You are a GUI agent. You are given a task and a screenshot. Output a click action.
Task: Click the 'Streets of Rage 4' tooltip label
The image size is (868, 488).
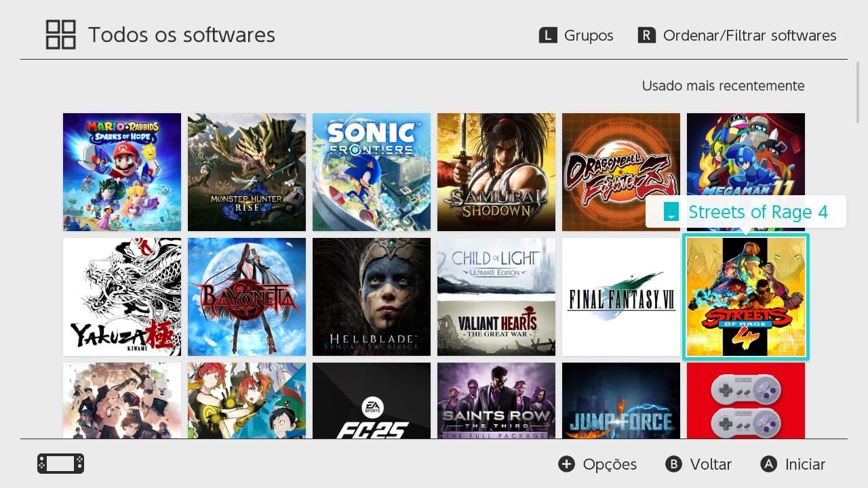(746, 212)
